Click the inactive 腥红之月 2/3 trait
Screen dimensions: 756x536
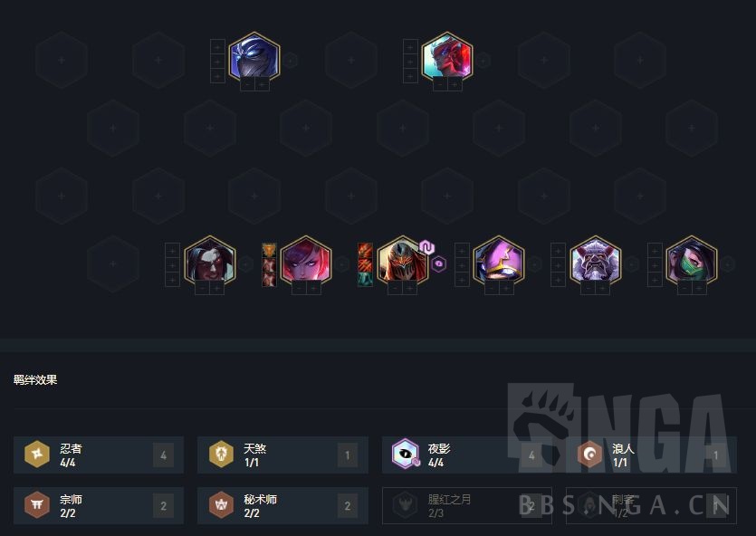(x=466, y=505)
